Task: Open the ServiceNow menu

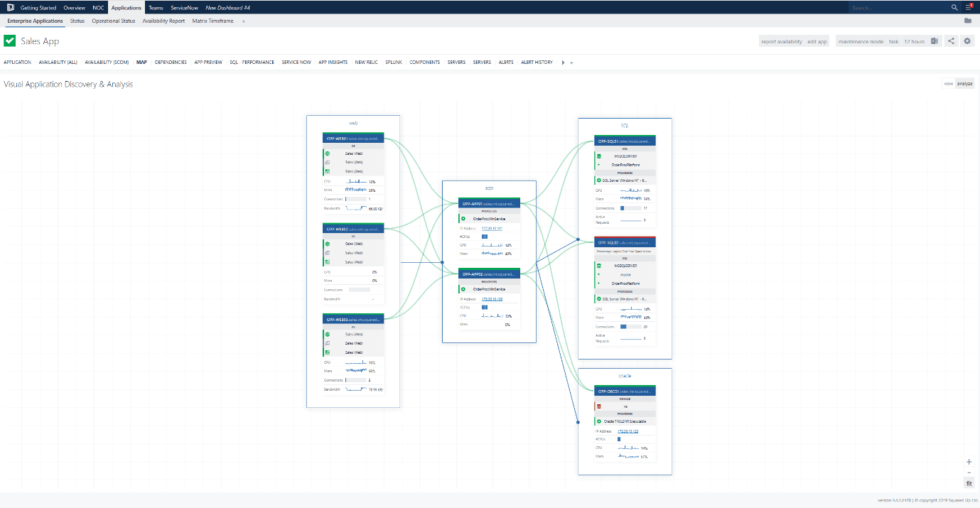Action: (184, 8)
